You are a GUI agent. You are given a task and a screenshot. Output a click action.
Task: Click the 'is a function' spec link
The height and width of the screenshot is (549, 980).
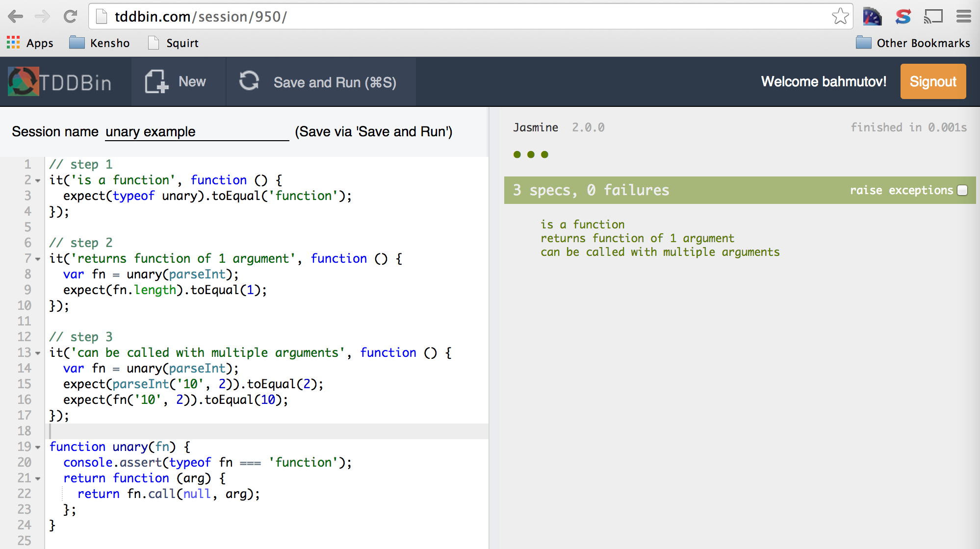(582, 225)
